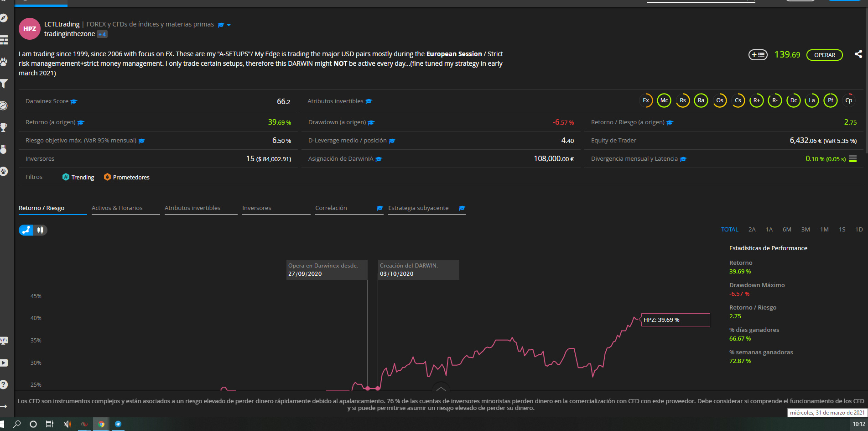Click the video play icon in sidebar
This screenshot has width=868, height=431.
[x=4, y=363]
